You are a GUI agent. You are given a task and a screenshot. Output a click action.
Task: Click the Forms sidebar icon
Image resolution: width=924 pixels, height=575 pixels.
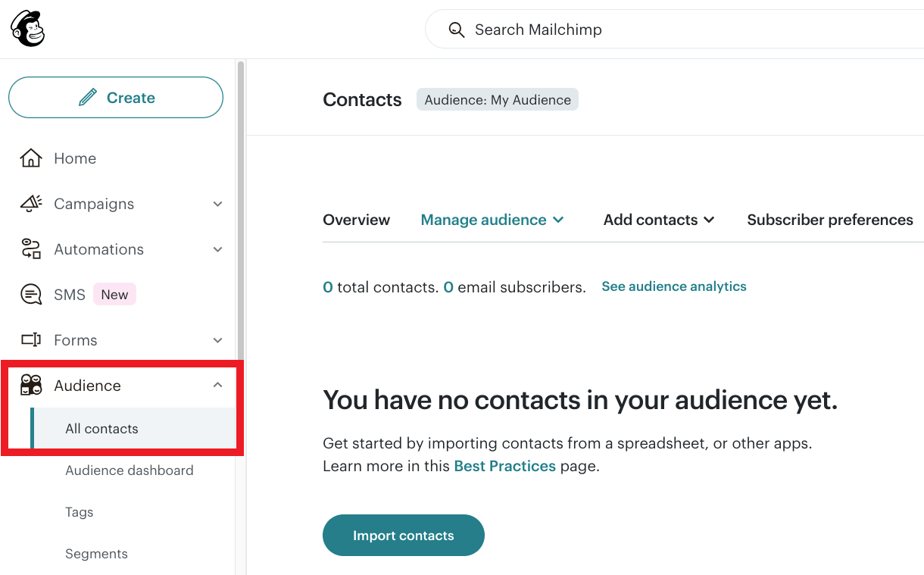(31, 340)
